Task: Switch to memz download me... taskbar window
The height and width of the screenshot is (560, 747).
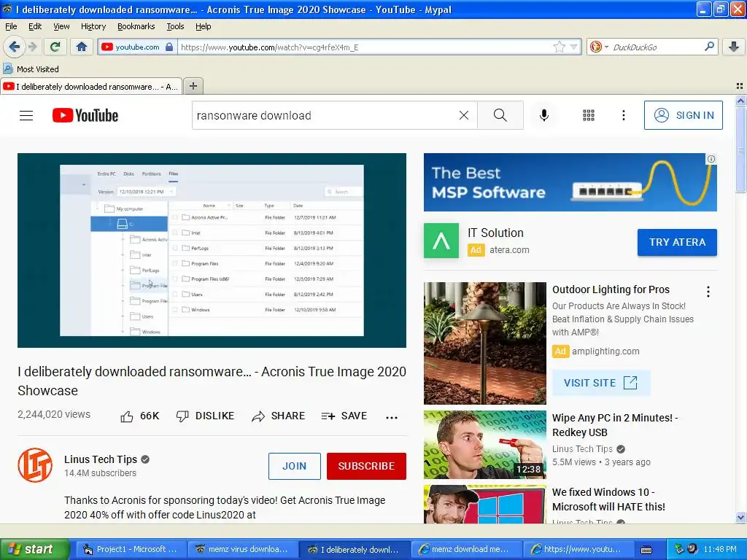Action: 466,550
